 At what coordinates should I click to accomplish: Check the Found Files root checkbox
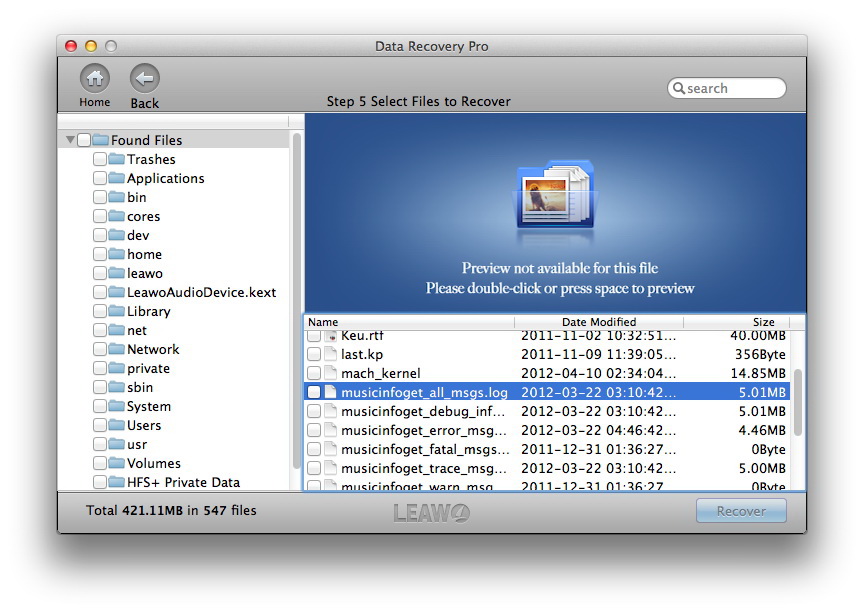(84, 140)
